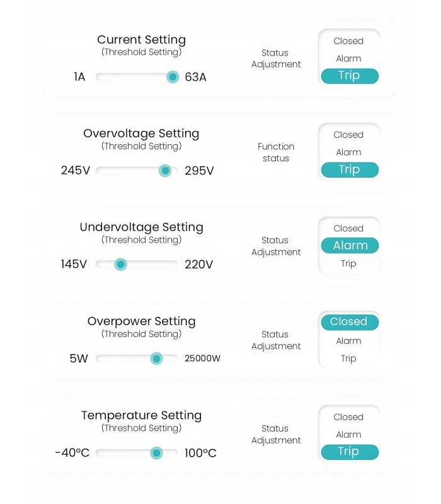Click the Undervoltage threshold slider handle
The image size is (441, 504).
point(120,265)
